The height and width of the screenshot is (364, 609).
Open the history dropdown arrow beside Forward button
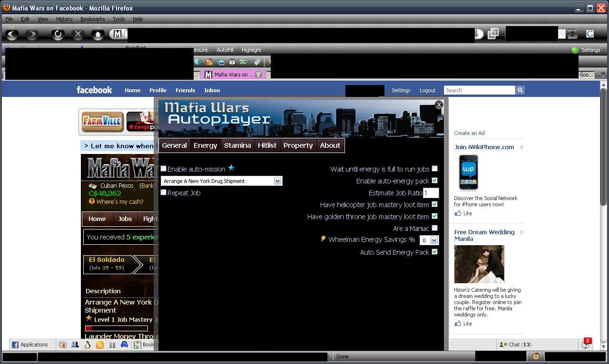45,34
